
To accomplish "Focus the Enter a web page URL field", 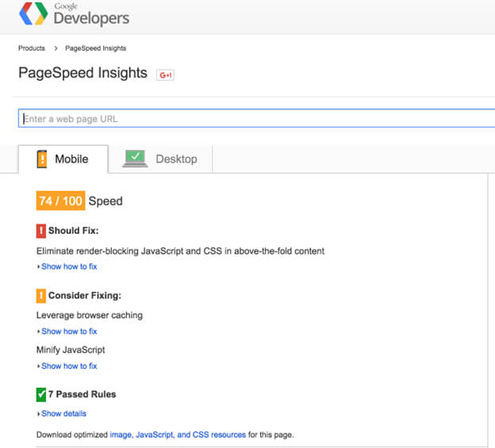I will (257, 118).
